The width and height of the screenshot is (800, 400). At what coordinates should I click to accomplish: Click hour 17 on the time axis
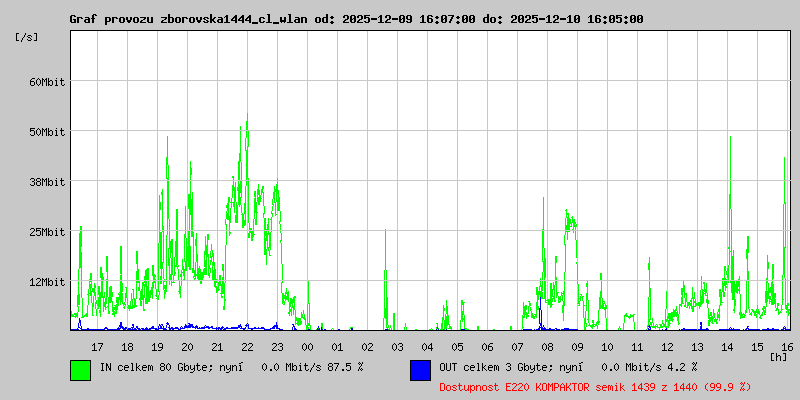(97, 346)
